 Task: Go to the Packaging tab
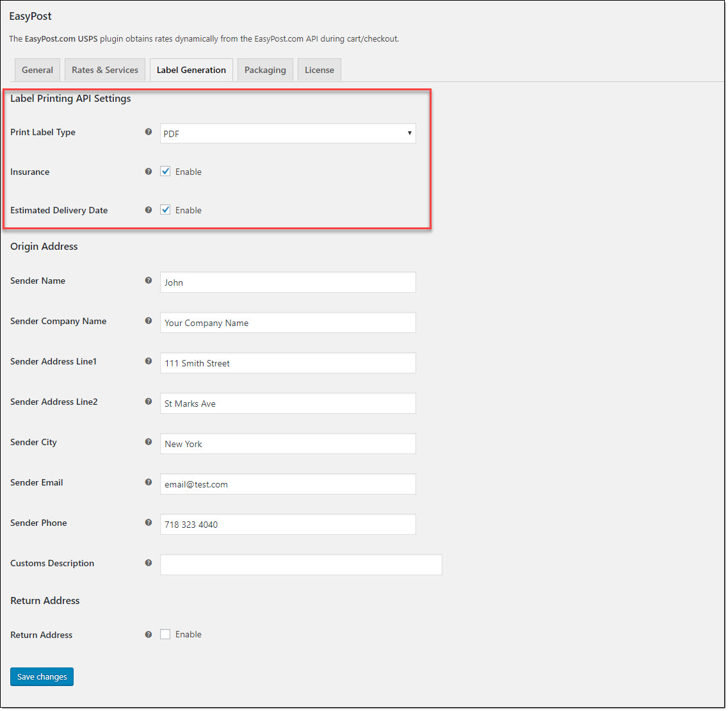tap(265, 70)
